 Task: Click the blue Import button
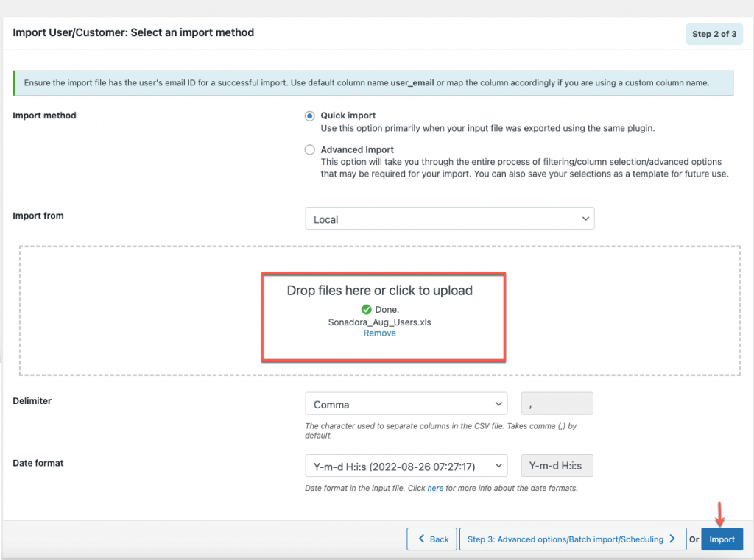tap(722, 539)
